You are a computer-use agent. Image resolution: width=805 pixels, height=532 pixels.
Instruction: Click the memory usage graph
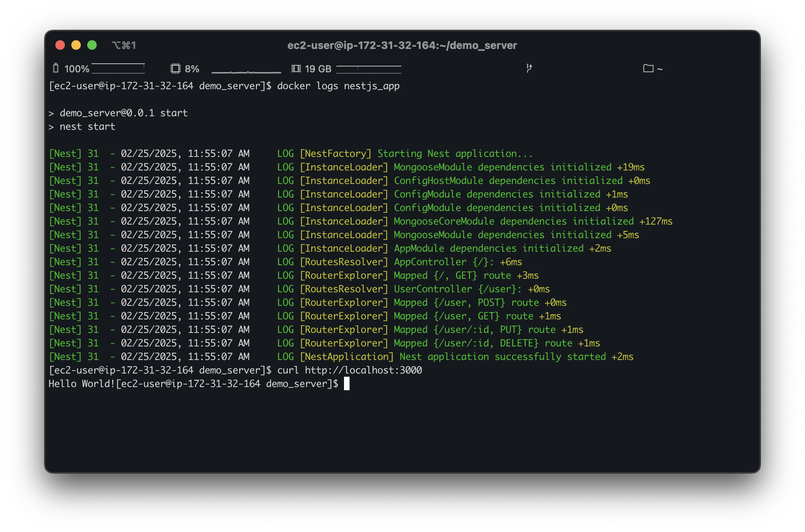[369, 69]
